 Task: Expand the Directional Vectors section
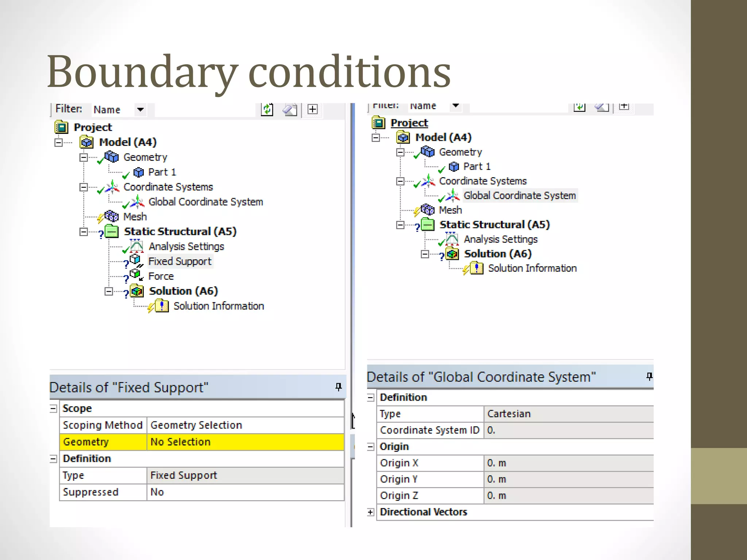pos(371,512)
